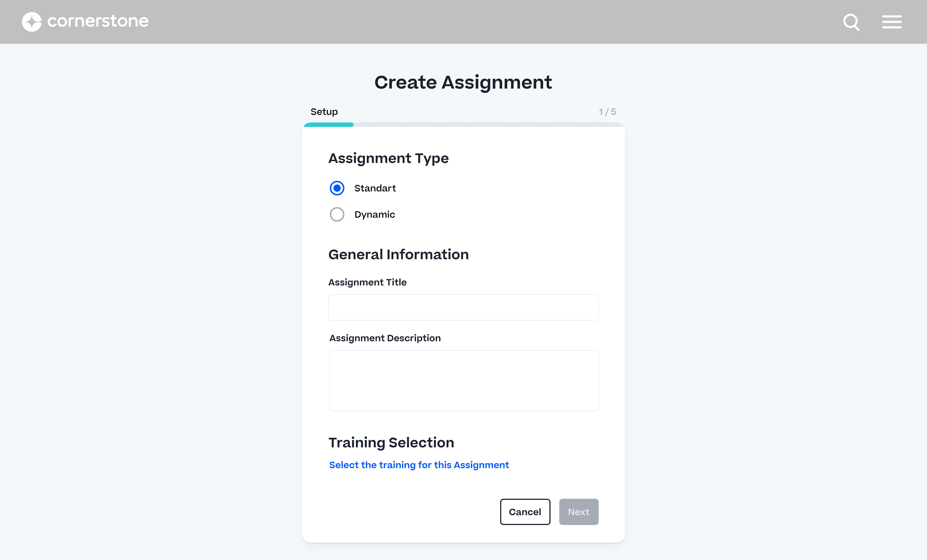The height and width of the screenshot is (560, 927).
Task: Click the Training Selection section heading
Action: pyautogui.click(x=391, y=442)
